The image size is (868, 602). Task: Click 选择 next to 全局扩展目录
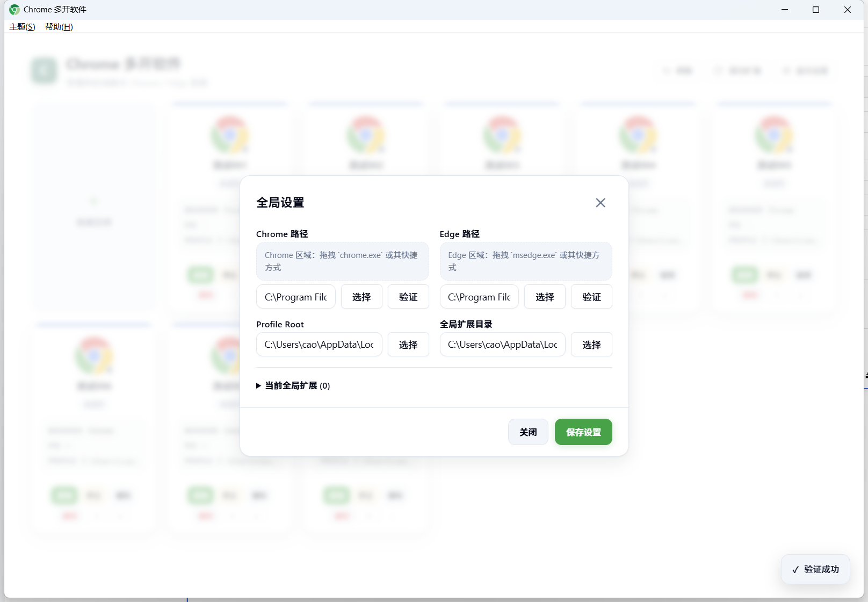coord(591,345)
